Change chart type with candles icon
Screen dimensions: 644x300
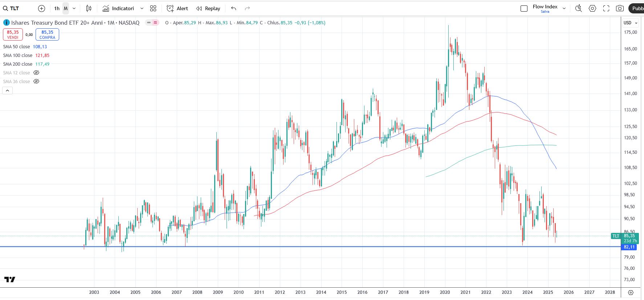[89, 8]
